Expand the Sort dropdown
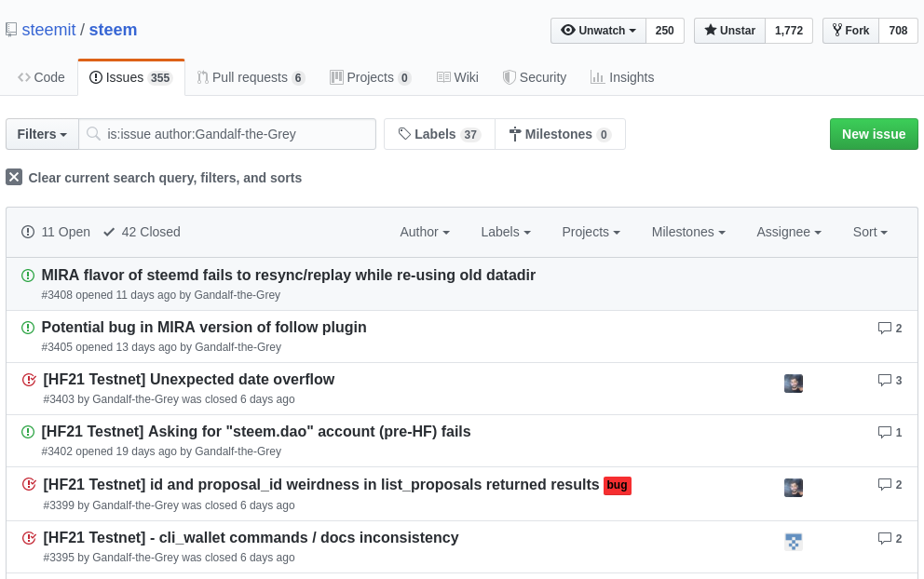 click(x=870, y=232)
